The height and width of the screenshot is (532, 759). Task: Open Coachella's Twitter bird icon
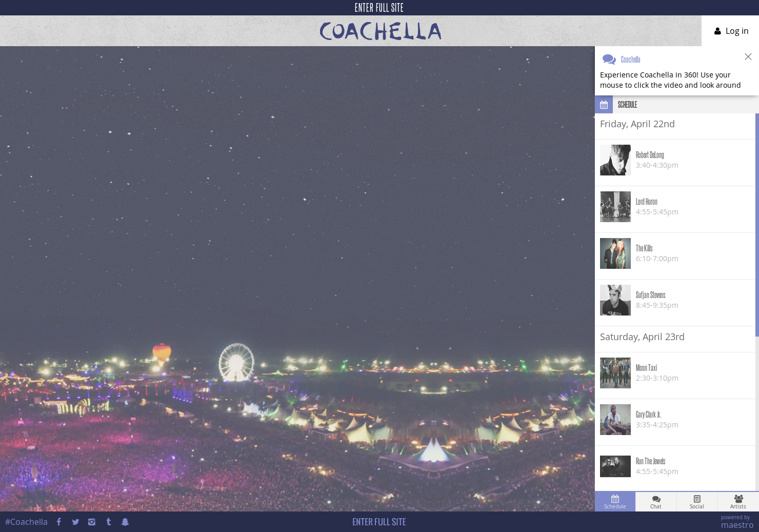point(75,522)
